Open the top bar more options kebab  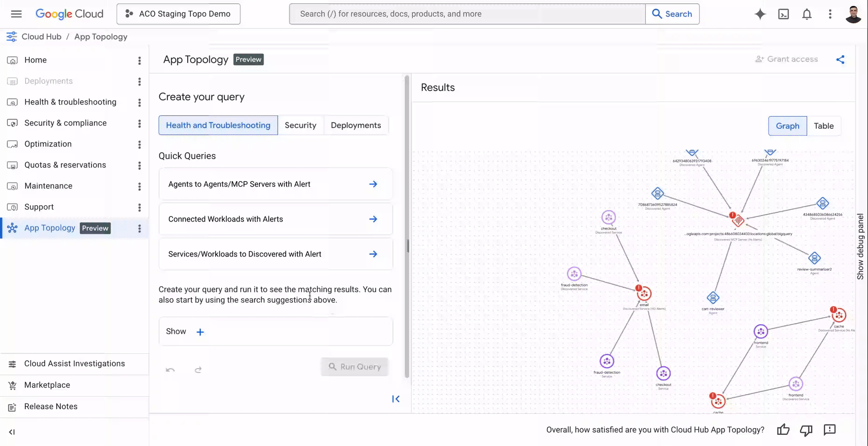pos(830,14)
